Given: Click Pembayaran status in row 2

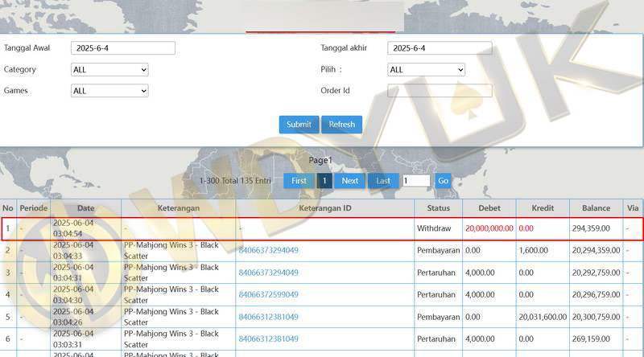Looking at the screenshot, I should point(438,250).
